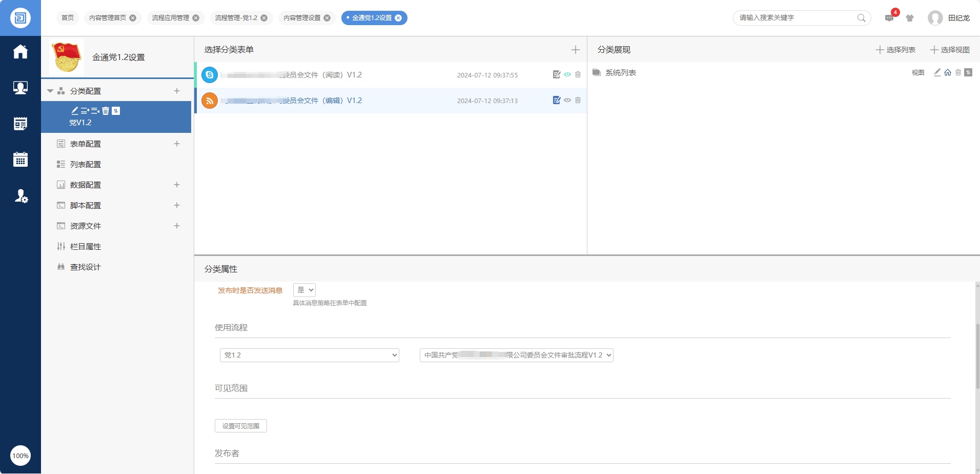This screenshot has width=980, height=474.
Task: Click the 选择列表 button
Action: pos(895,50)
